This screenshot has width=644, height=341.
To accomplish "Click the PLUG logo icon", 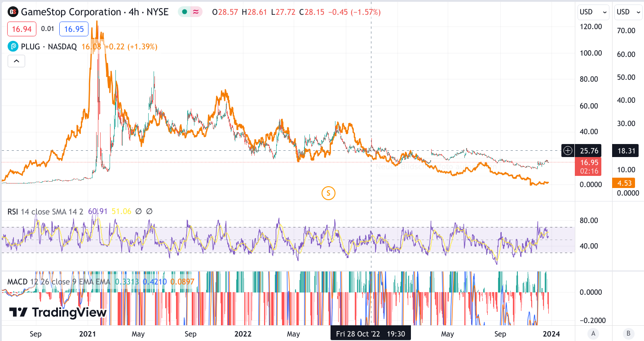I will (13, 46).
